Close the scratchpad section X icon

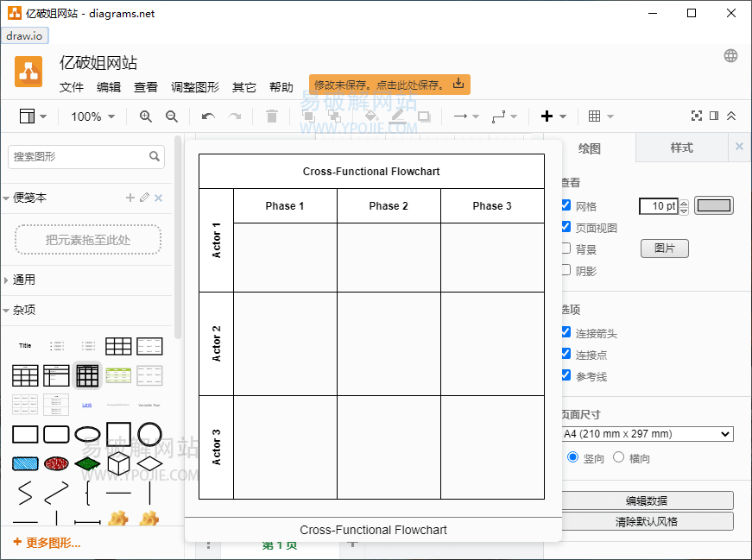[159, 198]
